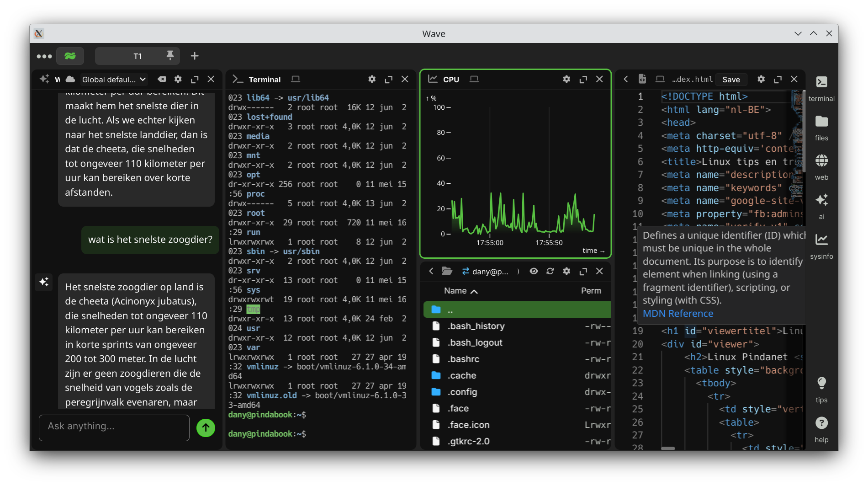Screen dimensions: 868x486
Task: Open settings gear of the CPU block
Action: [566, 79]
